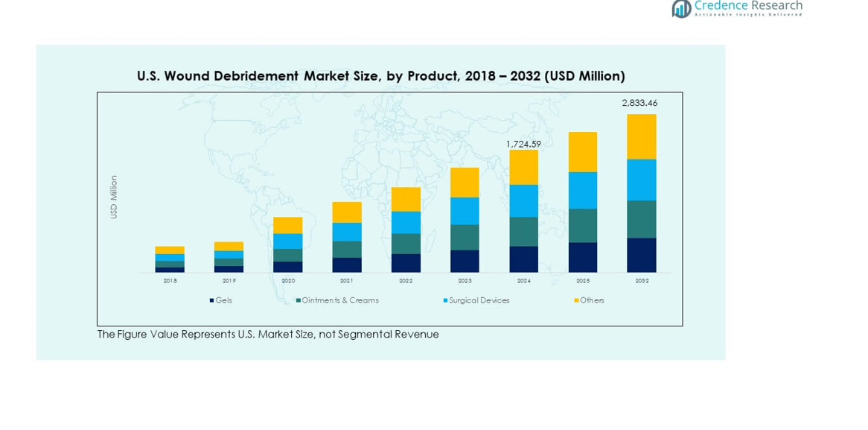The width and height of the screenshot is (868, 430).
Task: Click the 2018 stacked bar
Action: click(x=170, y=259)
